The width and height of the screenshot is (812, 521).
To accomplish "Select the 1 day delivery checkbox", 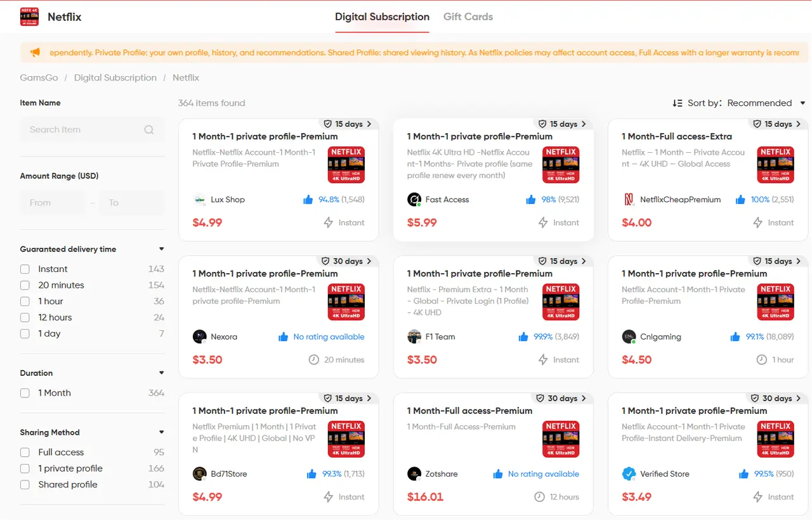I will (x=25, y=334).
